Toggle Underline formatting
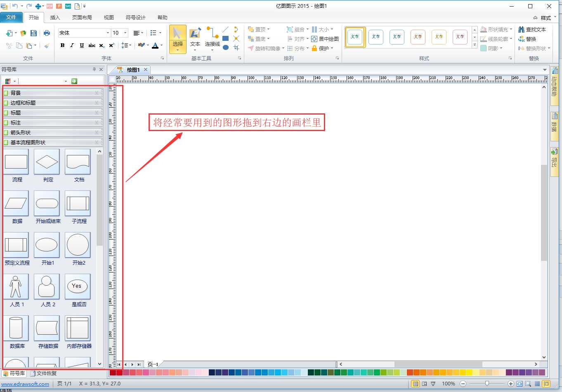The image size is (562, 392). 82,45
